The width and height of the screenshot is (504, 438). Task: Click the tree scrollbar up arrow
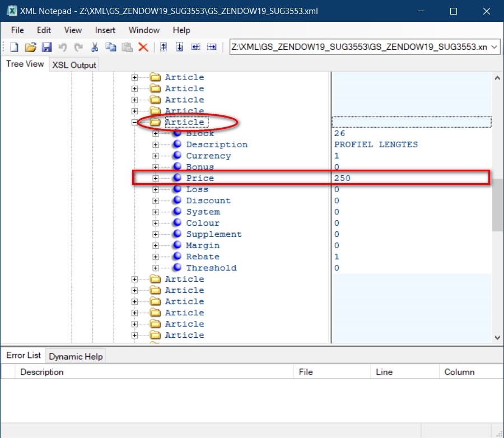pyautogui.click(x=497, y=78)
